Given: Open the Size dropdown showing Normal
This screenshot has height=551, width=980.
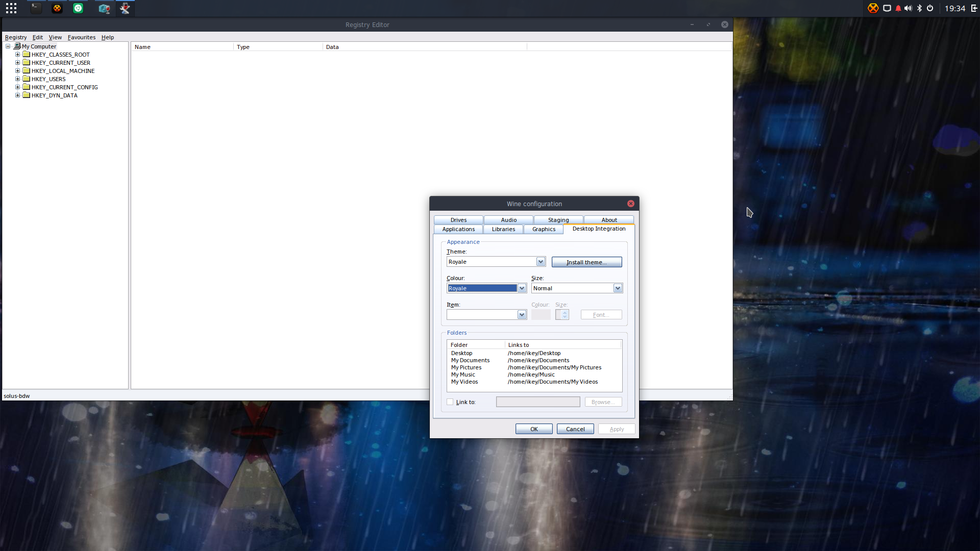Looking at the screenshot, I should pyautogui.click(x=577, y=288).
